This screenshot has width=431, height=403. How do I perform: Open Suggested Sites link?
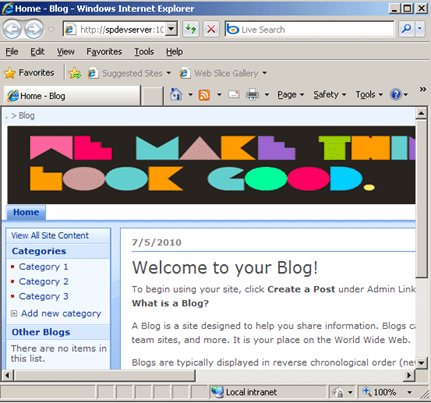pyautogui.click(x=129, y=73)
